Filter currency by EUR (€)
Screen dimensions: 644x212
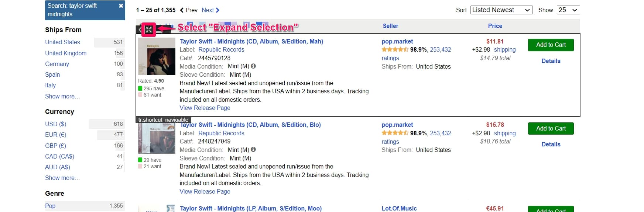(x=56, y=135)
